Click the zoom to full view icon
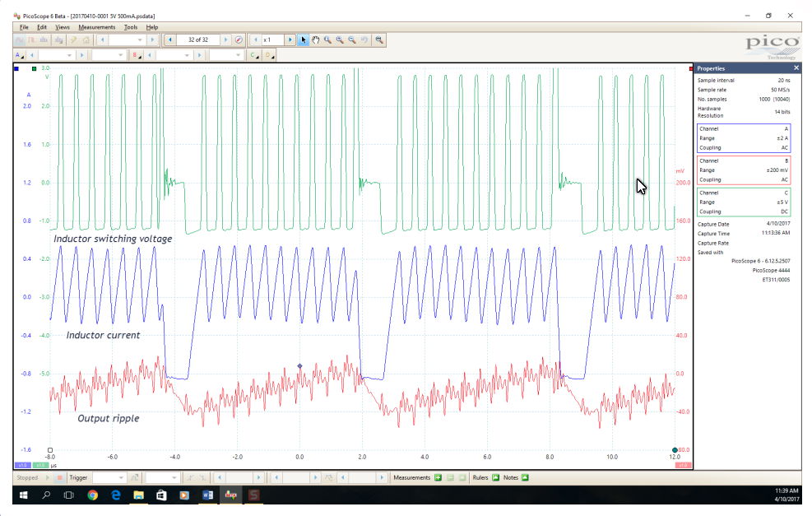 point(379,40)
